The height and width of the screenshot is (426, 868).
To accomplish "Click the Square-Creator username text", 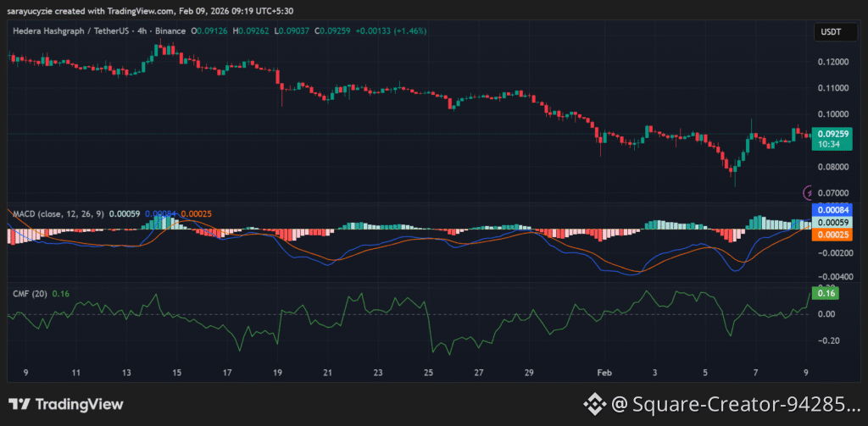I will click(x=746, y=405).
